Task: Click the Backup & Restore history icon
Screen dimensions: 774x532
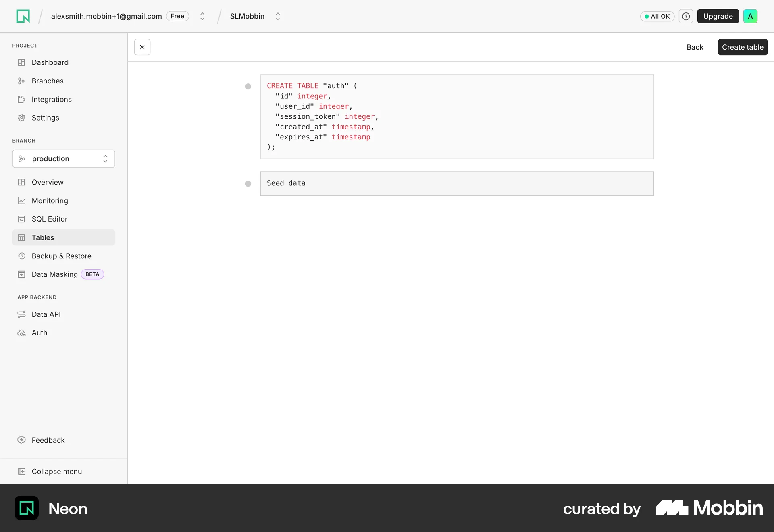Action: [x=21, y=256]
